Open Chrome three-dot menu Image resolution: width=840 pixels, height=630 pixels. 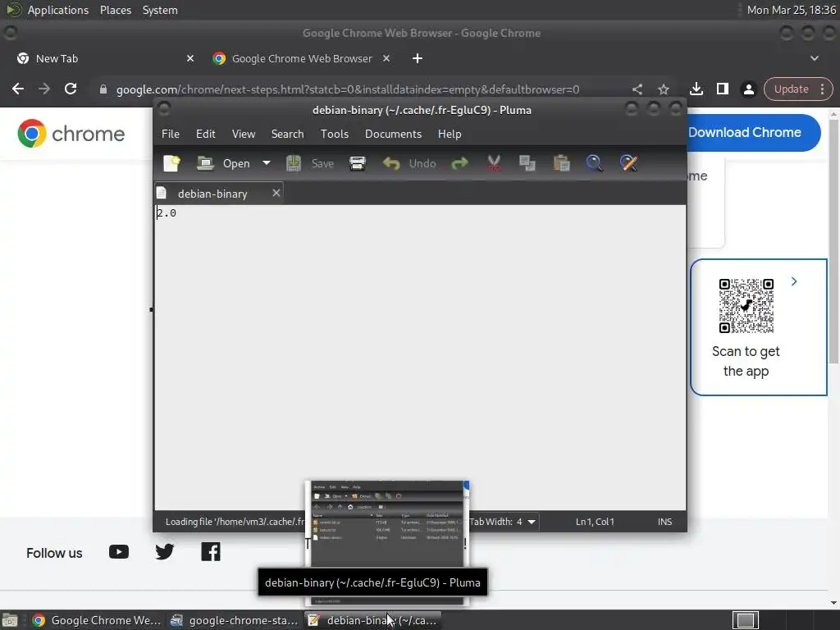pyautogui.click(x=822, y=89)
